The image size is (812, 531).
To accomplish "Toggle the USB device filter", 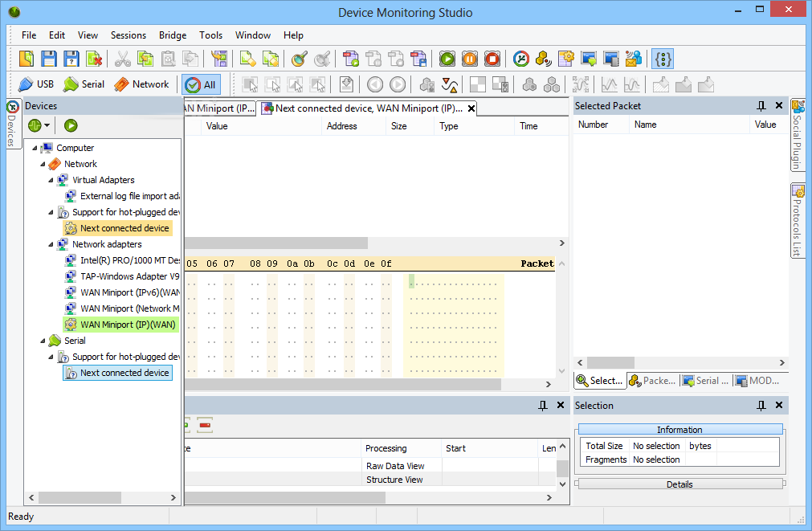I will [35, 84].
